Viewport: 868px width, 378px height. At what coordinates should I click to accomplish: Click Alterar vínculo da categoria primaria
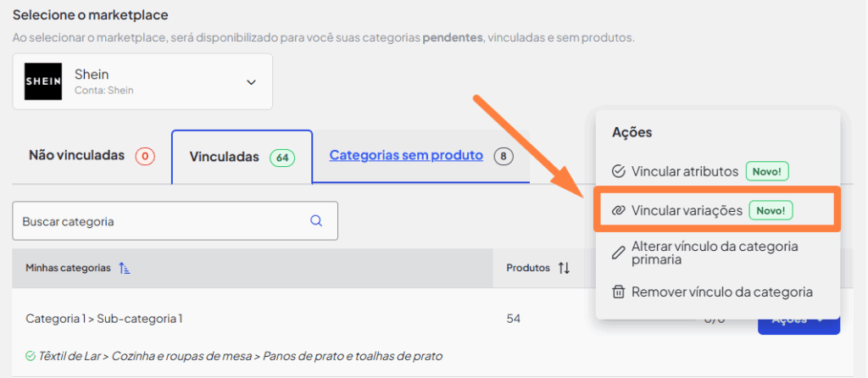[x=715, y=253]
